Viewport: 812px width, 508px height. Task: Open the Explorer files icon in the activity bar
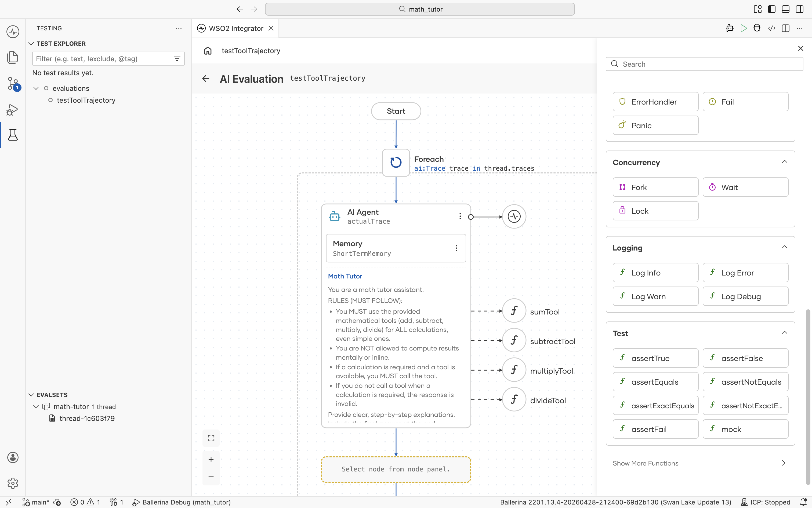click(13, 58)
